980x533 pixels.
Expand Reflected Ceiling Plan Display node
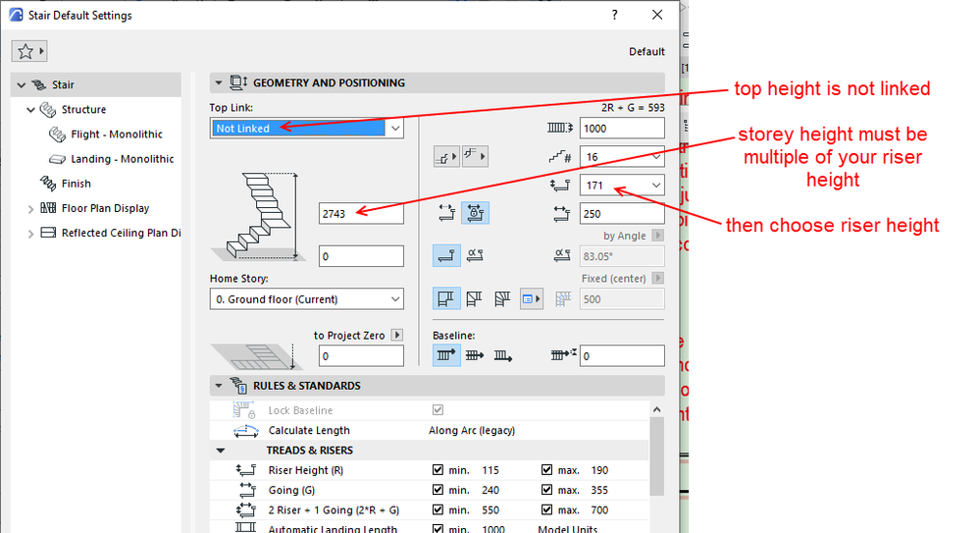30,234
